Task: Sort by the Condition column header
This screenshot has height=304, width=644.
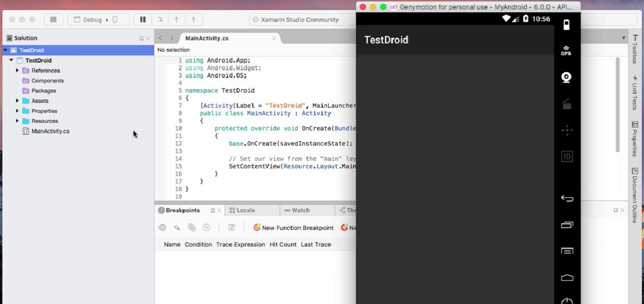Action: 198,244
